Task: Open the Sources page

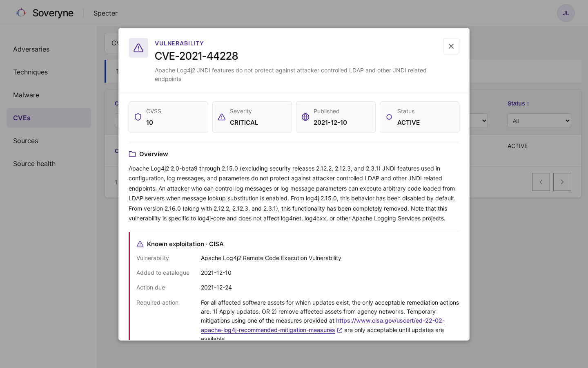Action: (x=49, y=141)
